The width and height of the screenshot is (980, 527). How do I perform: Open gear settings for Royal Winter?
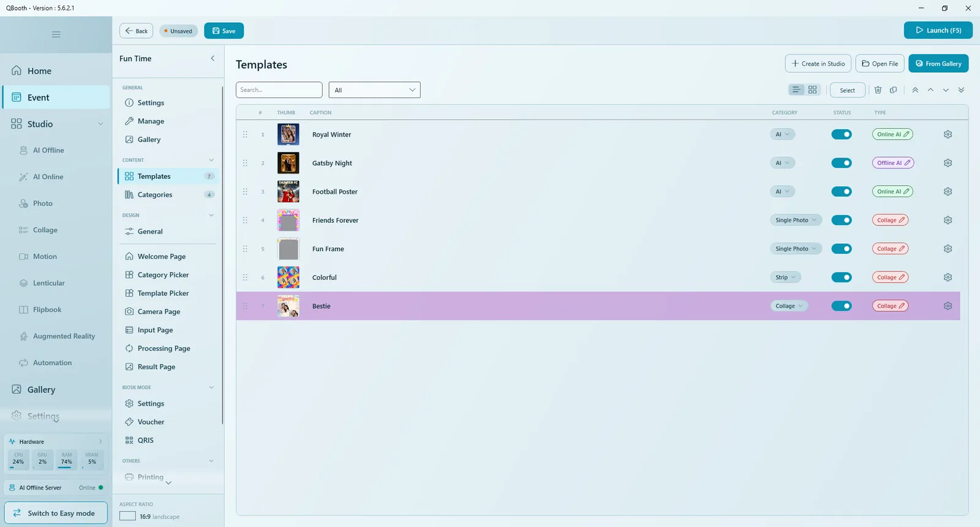[x=948, y=134]
